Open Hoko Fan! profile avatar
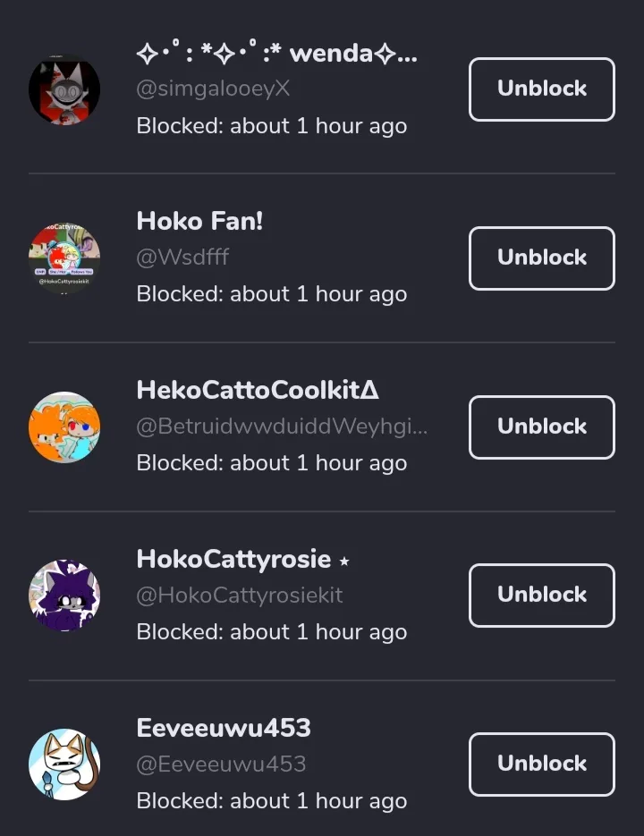The image size is (644, 836). (x=64, y=258)
